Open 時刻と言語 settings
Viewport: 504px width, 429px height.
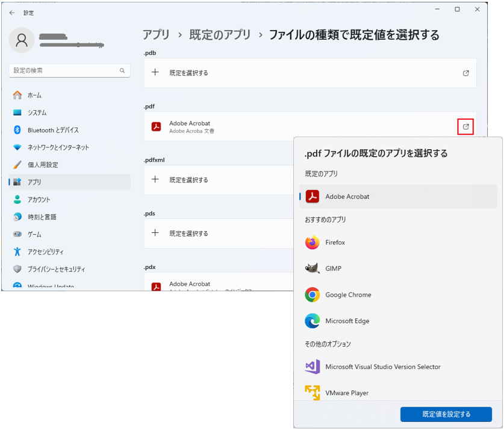(69, 217)
